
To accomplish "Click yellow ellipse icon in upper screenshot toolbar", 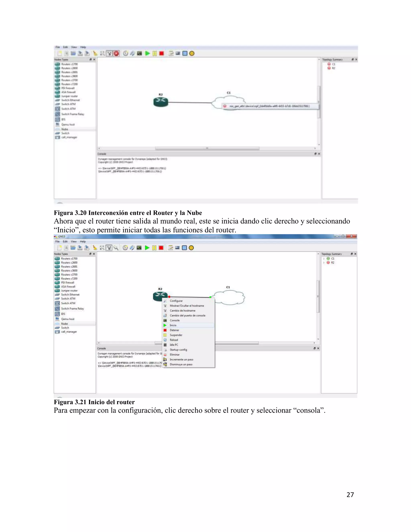I will [192, 53].
